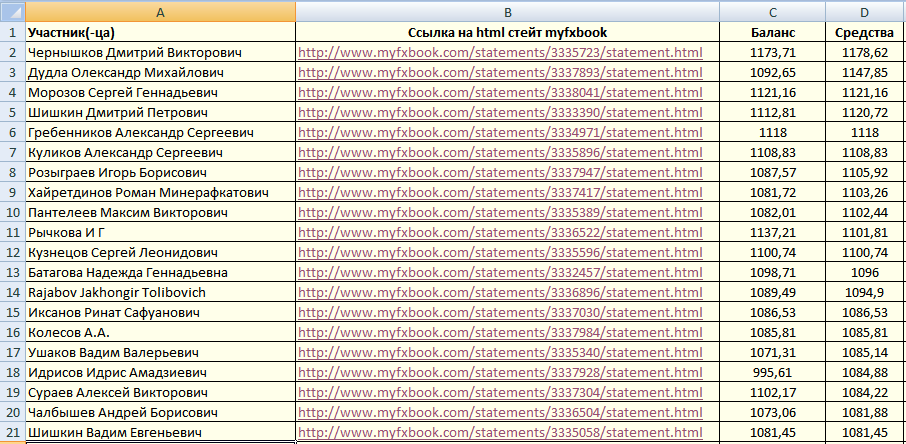906x444 pixels.
Task: Click the 'Участник(-ца)' header cell
Action: pos(161,32)
